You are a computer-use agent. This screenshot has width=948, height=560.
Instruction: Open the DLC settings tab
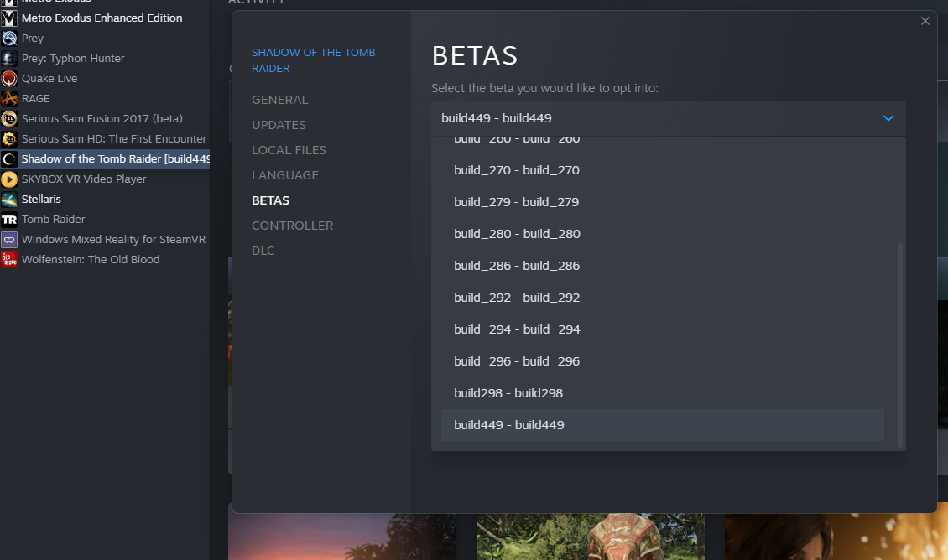pos(263,251)
